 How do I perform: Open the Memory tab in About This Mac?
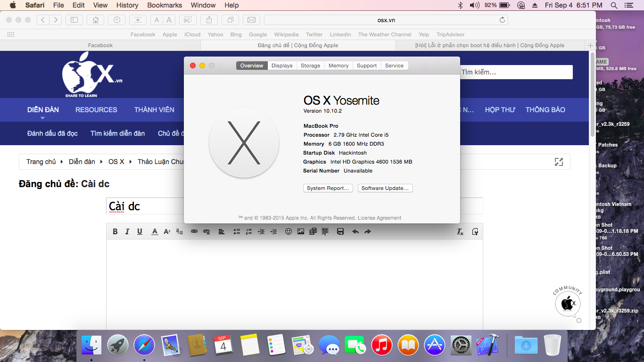339,66
